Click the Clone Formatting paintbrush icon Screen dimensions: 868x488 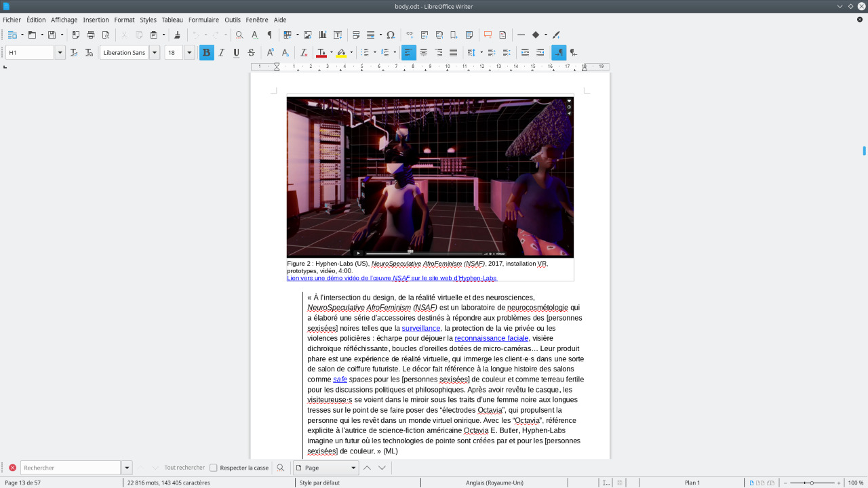pos(178,35)
